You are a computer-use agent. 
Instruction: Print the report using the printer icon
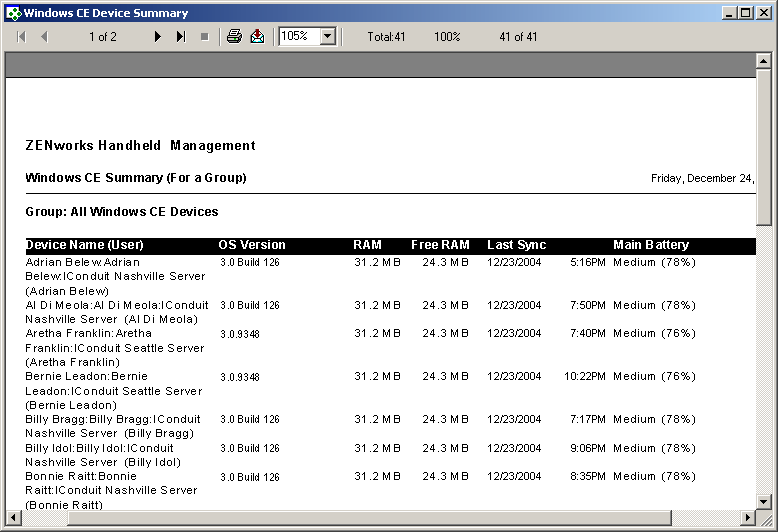click(234, 37)
